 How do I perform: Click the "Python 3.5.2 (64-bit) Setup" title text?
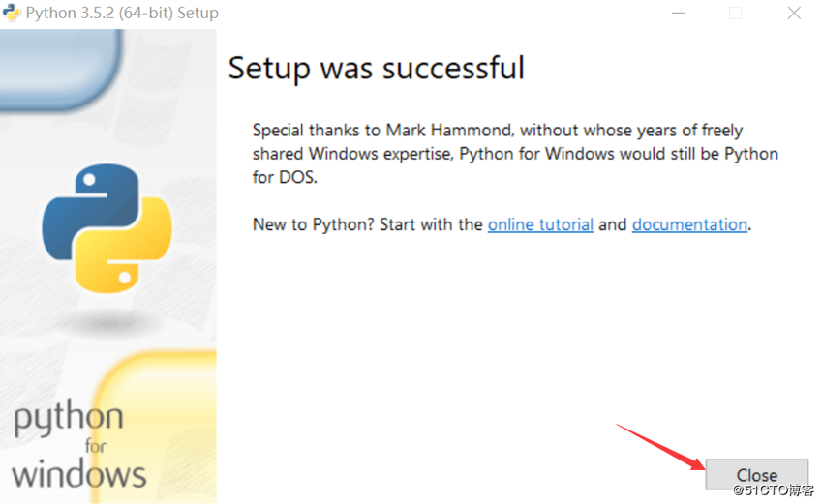tap(122, 14)
